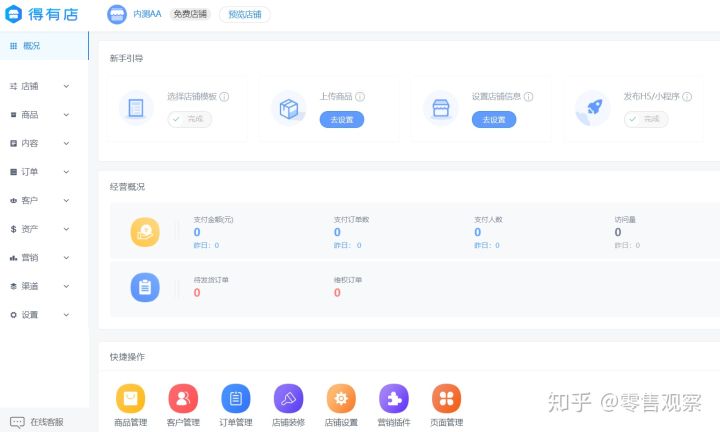Click the 概况 grid icon
This screenshot has height=432, width=720.
point(14,46)
